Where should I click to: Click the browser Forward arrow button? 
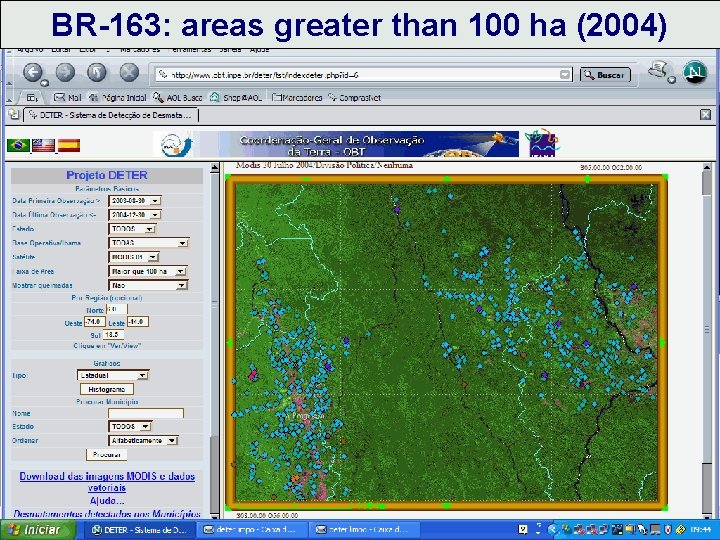click(65, 73)
